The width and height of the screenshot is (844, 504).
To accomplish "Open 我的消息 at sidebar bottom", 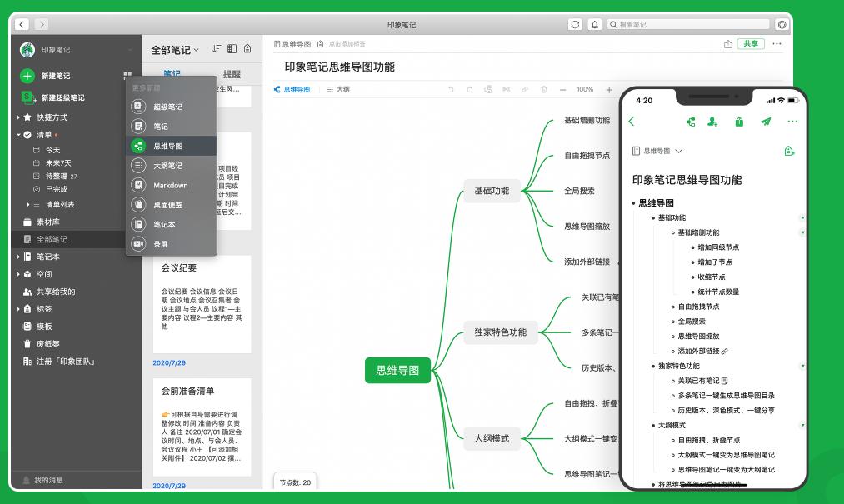I will (x=43, y=480).
